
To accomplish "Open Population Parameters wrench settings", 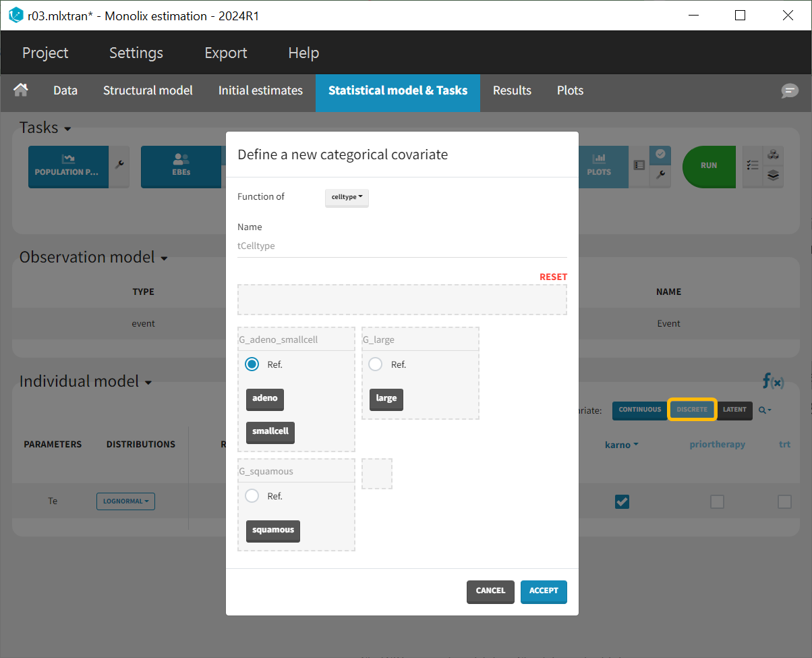I will click(119, 165).
